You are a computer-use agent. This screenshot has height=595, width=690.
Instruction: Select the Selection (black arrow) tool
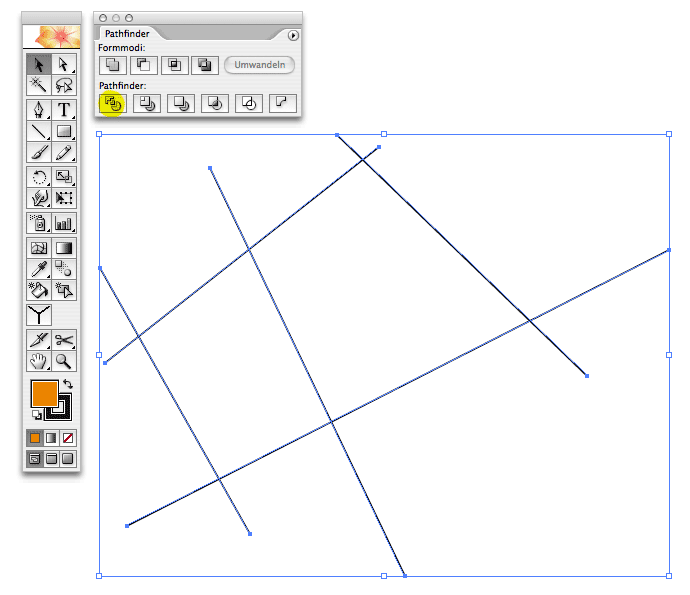(x=39, y=64)
